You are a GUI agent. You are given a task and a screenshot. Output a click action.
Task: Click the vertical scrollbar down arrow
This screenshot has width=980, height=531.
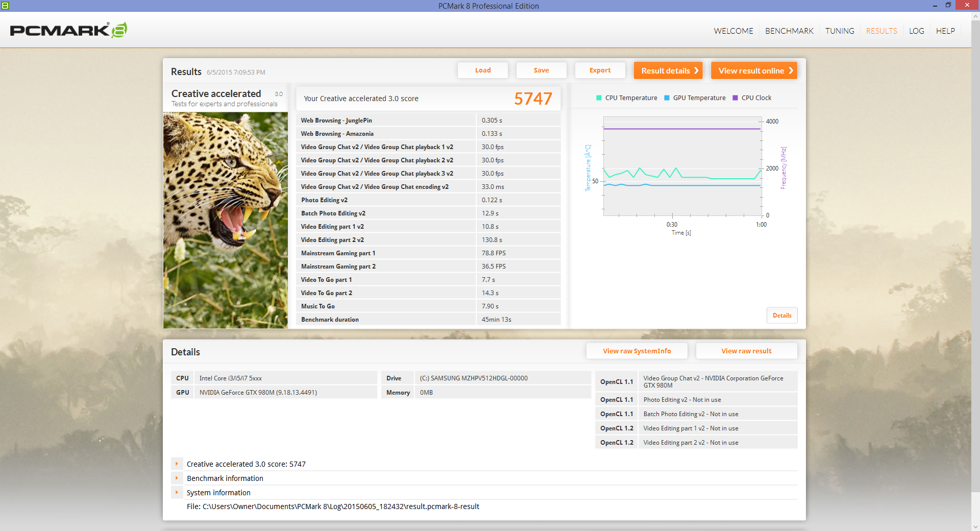975,526
